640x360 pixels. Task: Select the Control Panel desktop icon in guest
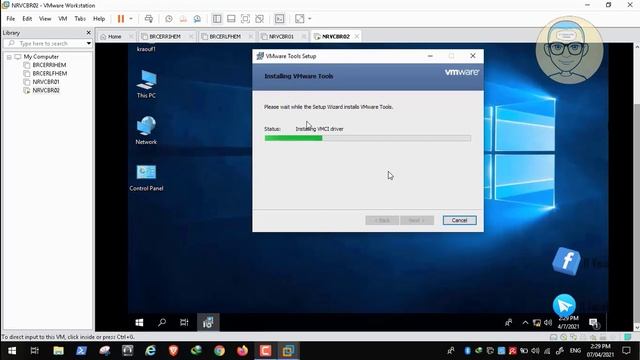pyautogui.click(x=146, y=178)
